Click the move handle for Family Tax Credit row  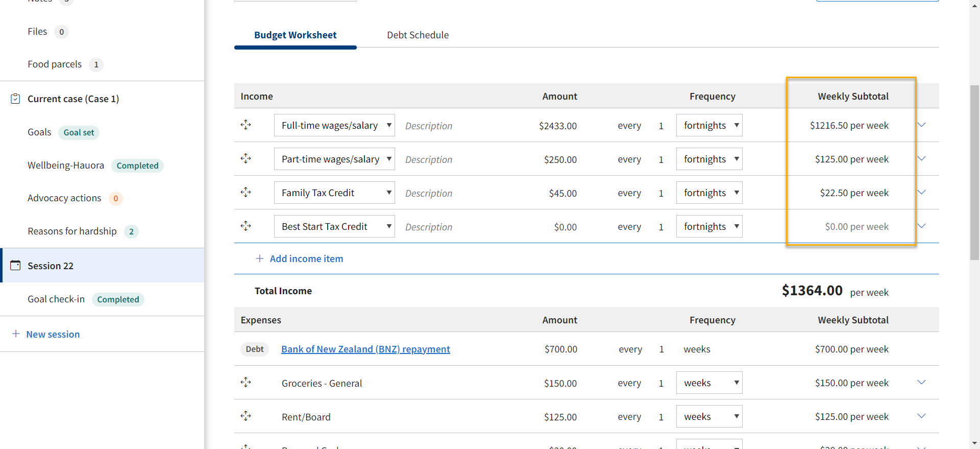246,192
